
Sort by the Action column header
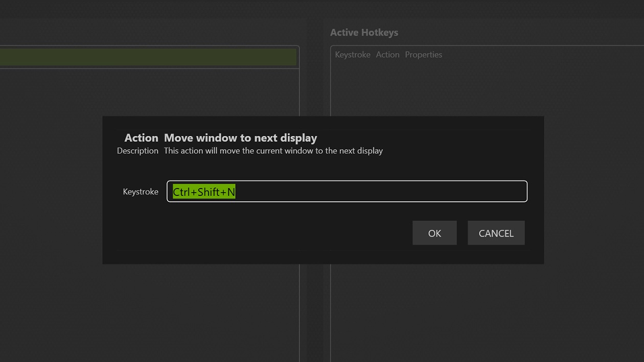point(387,54)
